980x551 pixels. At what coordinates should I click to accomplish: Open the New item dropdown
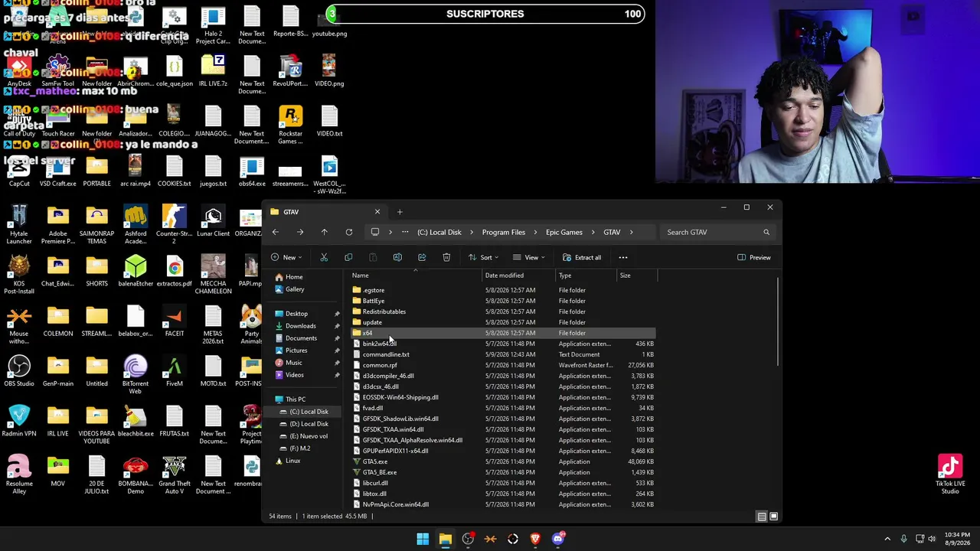tap(286, 257)
